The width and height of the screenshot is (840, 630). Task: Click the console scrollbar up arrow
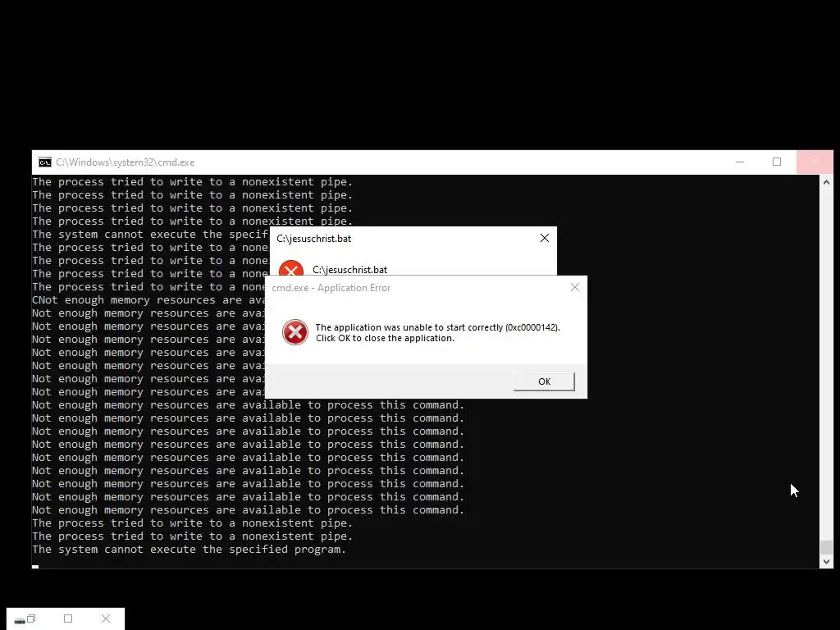826,183
